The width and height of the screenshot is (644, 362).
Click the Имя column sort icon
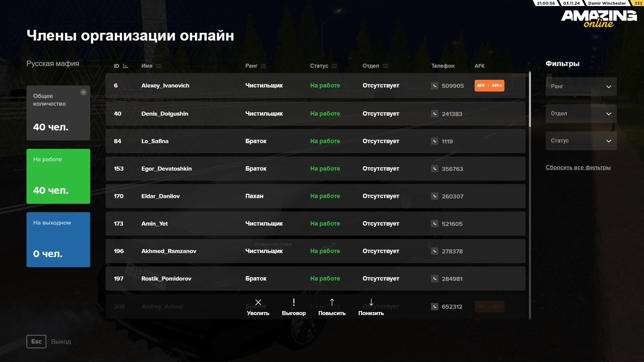click(159, 66)
